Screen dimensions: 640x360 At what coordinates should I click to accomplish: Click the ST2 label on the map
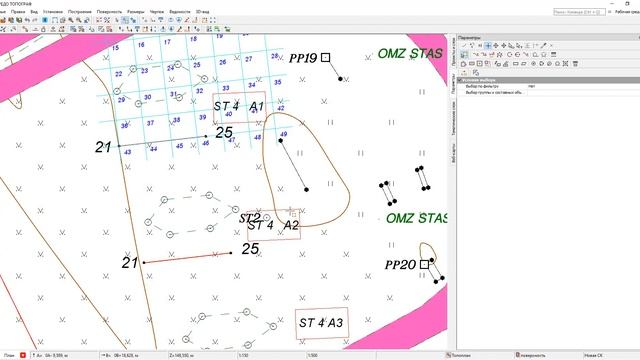click(x=249, y=218)
